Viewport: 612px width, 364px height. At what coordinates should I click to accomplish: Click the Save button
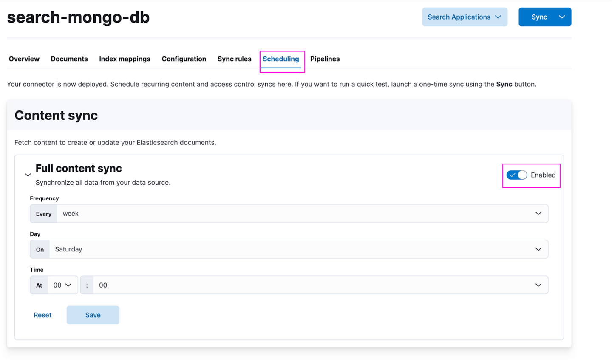click(93, 315)
